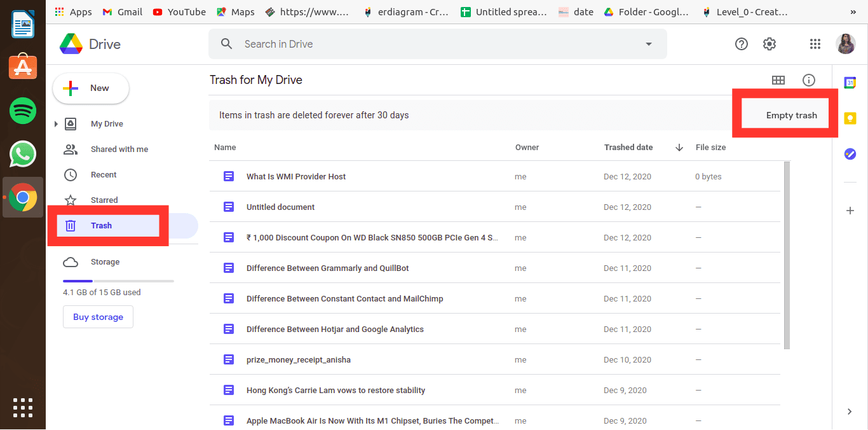Image resolution: width=868 pixels, height=430 pixels.
Task: Collapse the side panel chevron
Action: 850,412
